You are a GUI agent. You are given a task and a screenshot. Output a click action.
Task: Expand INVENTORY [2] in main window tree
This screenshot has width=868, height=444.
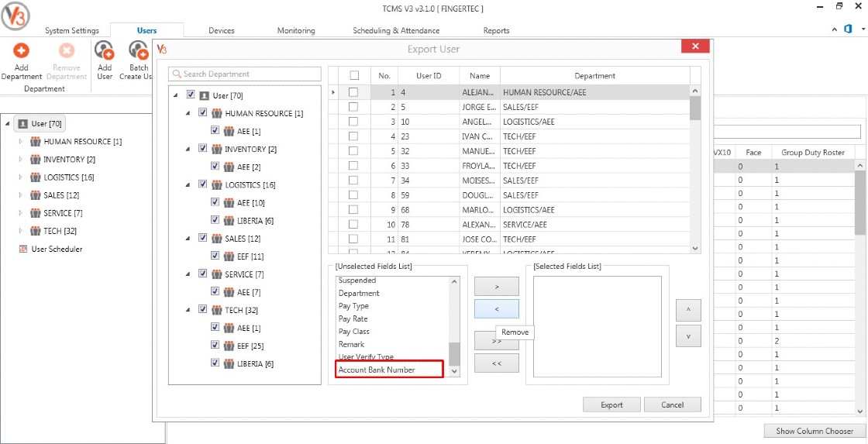(21, 160)
